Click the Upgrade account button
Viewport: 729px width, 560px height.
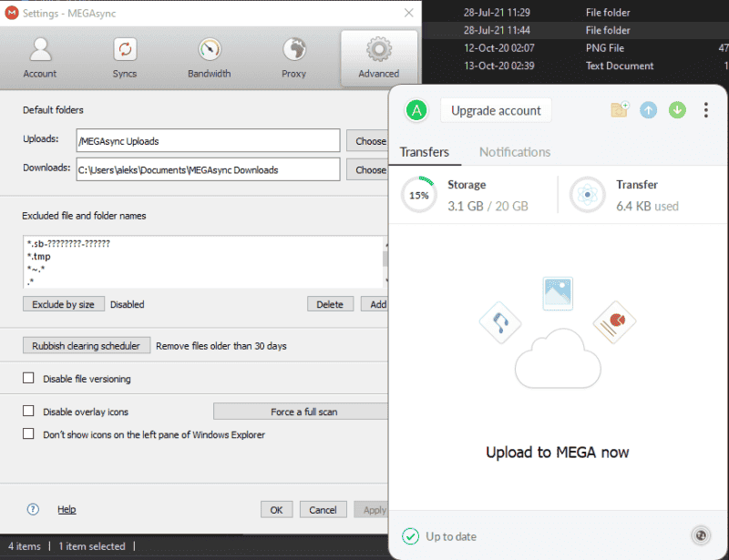click(496, 109)
